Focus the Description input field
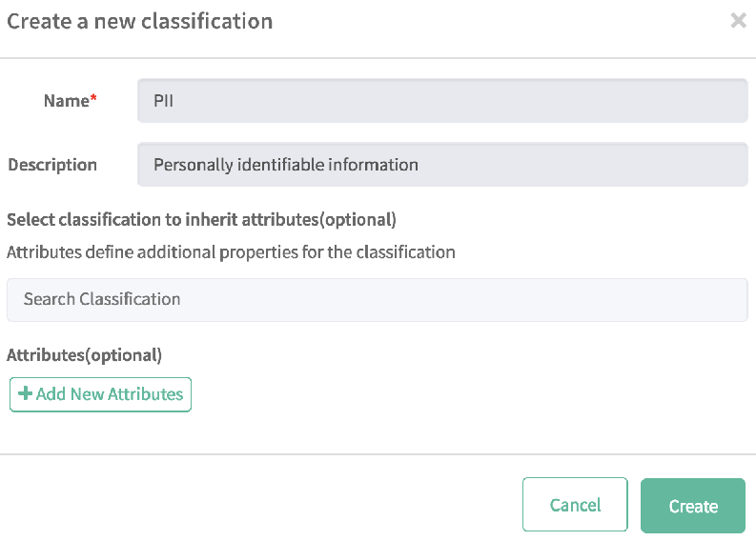This screenshot has width=756, height=541. [442, 165]
